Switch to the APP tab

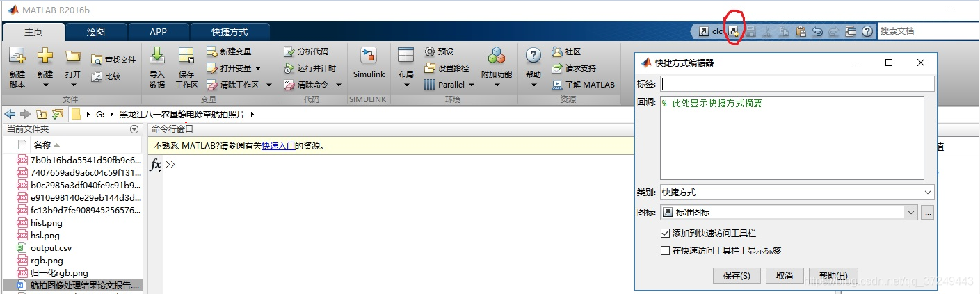click(158, 32)
